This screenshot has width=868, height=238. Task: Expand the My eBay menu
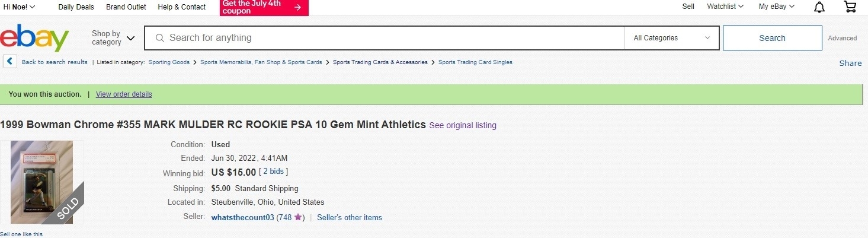pyautogui.click(x=777, y=7)
